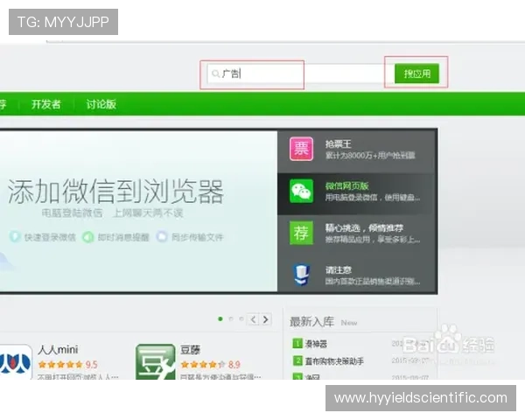
Task: Select the first green carousel dot
Action: (x=220, y=318)
